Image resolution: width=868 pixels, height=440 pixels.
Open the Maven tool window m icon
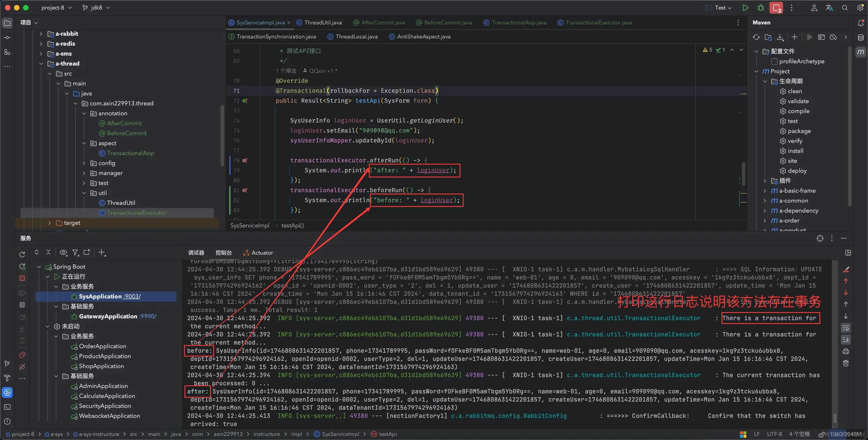861,52
